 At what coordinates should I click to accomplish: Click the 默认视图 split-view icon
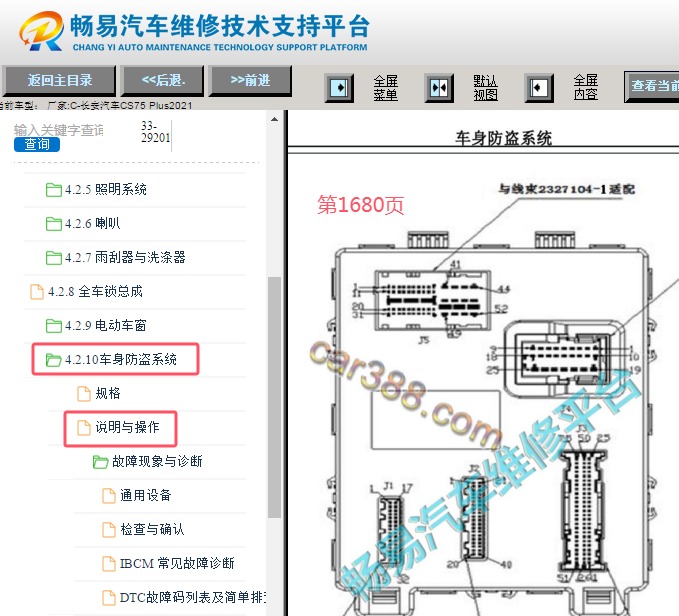(x=439, y=88)
